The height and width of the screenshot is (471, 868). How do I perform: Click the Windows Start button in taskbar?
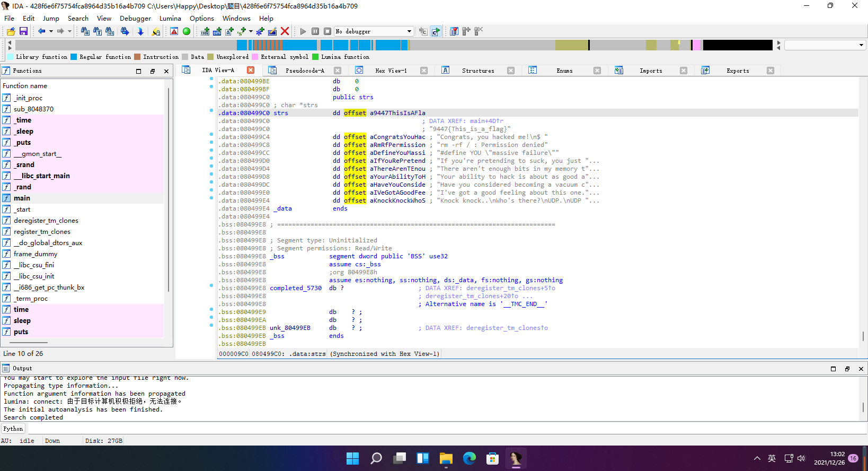tap(352, 458)
